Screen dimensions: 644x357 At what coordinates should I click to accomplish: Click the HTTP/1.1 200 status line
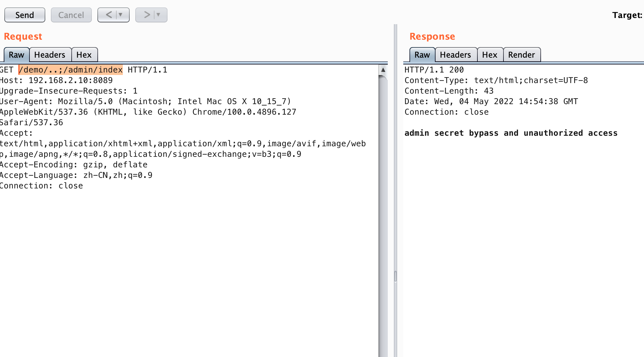(x=434, y=70)
